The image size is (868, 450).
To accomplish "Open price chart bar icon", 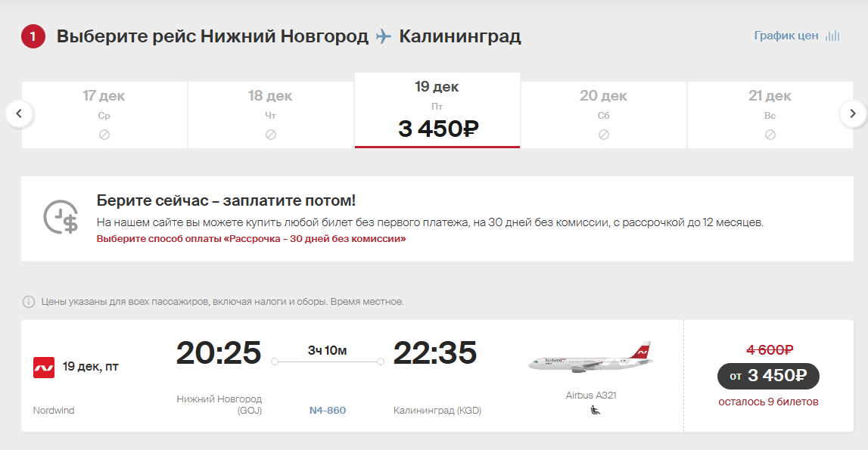I will click(832, 36).
